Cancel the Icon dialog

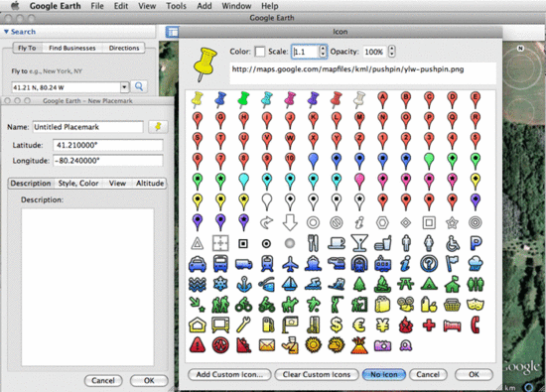(428, 374)
